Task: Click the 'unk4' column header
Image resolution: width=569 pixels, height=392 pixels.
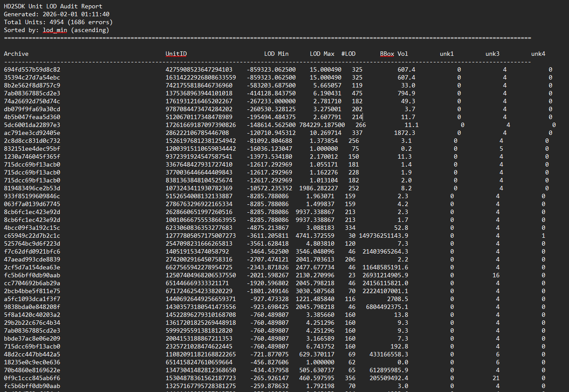Action: (x=538, y=54)
